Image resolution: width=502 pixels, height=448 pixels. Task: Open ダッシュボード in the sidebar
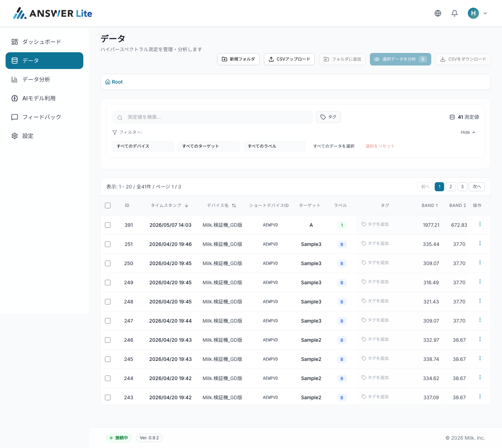click(44, 42)
